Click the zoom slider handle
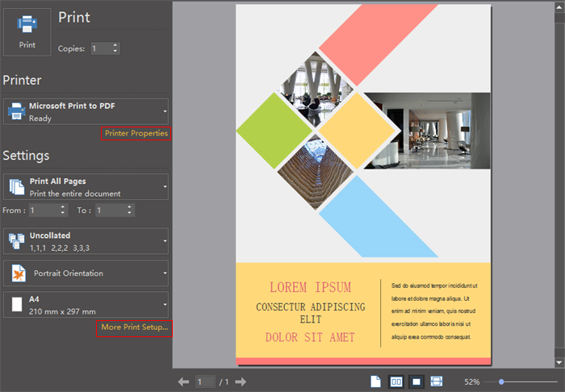The height and width of the screenshot is (392, 565). coord(501,382)
